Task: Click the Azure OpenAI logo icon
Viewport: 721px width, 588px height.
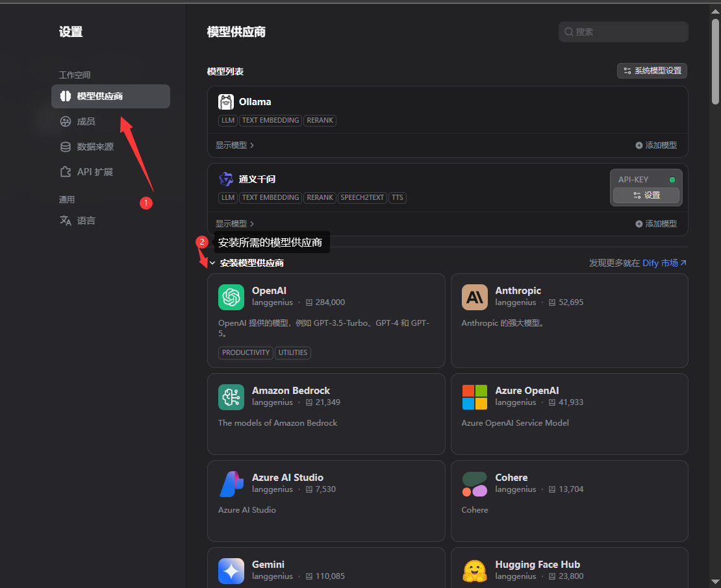Action: point(475,397)
